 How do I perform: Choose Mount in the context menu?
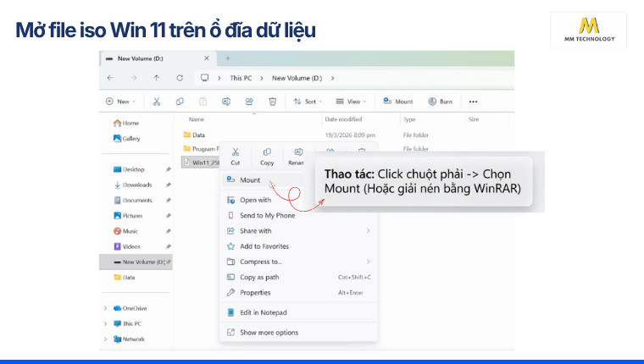(x=263, y=179)
